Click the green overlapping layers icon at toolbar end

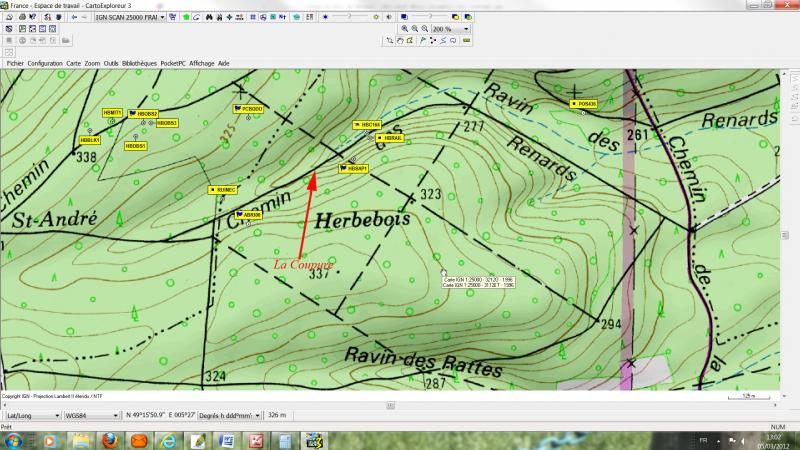pos(468,17)
